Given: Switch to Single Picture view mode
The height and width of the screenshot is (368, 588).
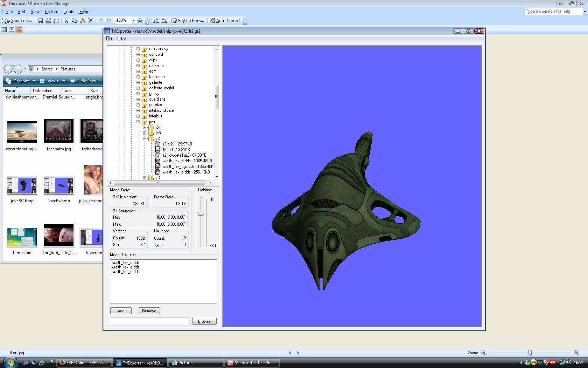Looking at the screenshot, I should point(19,30).
